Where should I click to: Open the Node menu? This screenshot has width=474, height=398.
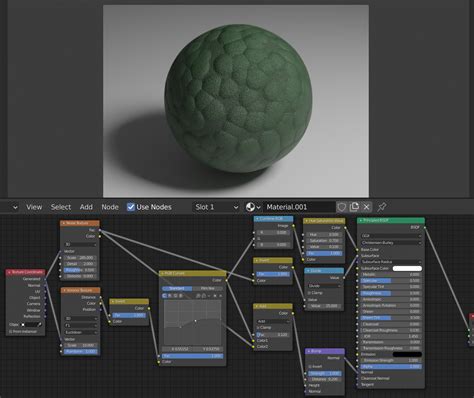click(110, 207)
